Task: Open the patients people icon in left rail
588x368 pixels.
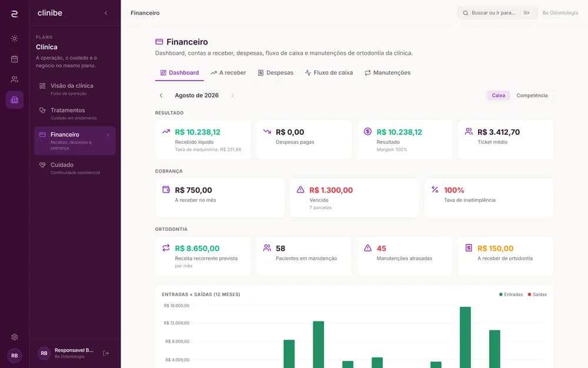Action: [x=14, y=79]
